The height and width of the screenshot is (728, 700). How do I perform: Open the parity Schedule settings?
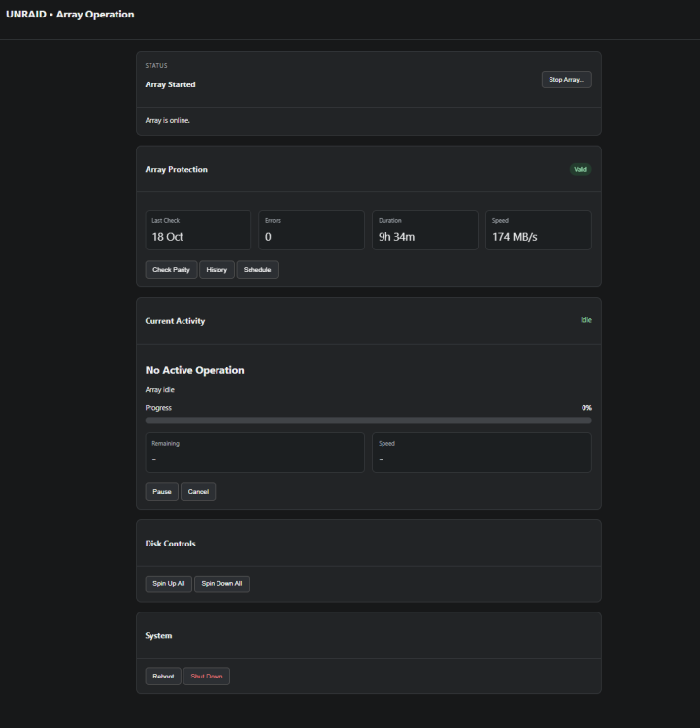click(x=257, y=269)
